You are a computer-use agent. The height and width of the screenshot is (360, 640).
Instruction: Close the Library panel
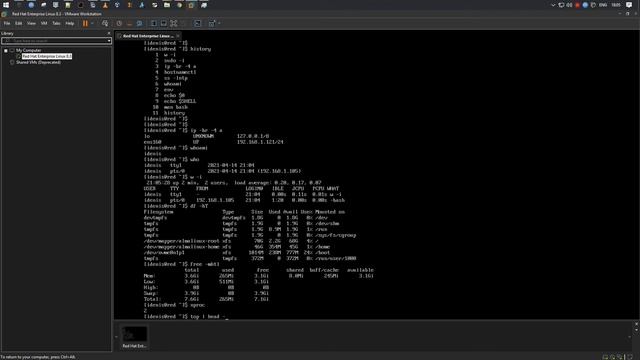point(109,33)
